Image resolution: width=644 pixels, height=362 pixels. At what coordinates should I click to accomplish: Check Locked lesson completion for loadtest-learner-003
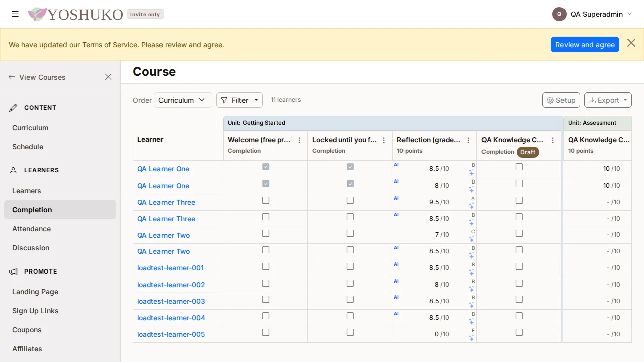coord(350,299)
